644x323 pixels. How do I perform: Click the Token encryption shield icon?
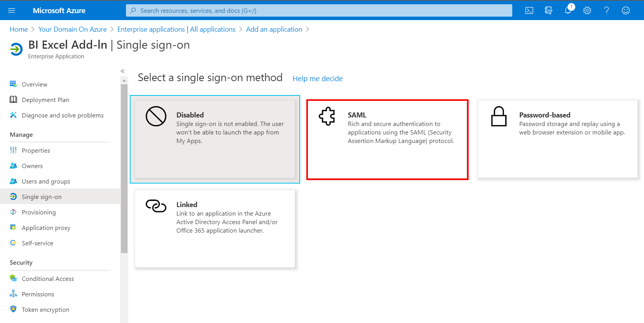point(13,309)
